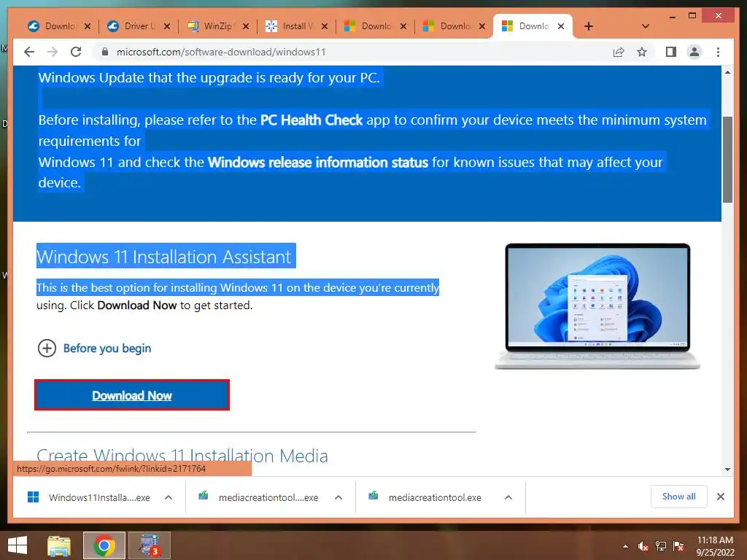Close the Driver U tab
Image resolution: width=747 pixels, height=560 pixels.
[x=167, y=26]
